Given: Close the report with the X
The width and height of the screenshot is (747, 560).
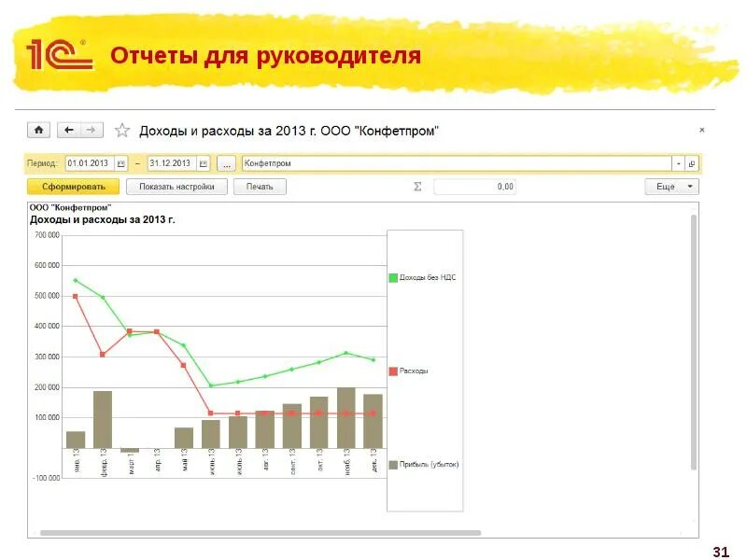Looking at the screenshot, I should point(702,130).
